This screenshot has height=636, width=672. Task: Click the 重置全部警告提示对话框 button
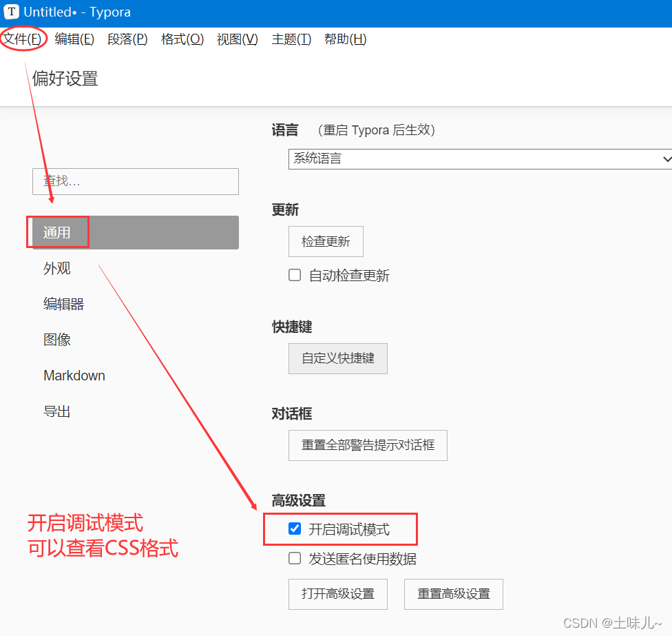(x=368, y=445)
